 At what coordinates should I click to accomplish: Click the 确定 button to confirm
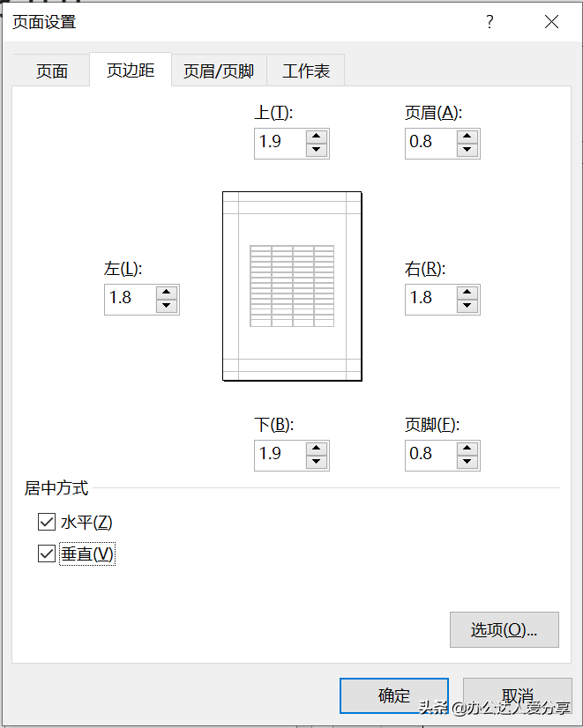(x=393, y=695)
